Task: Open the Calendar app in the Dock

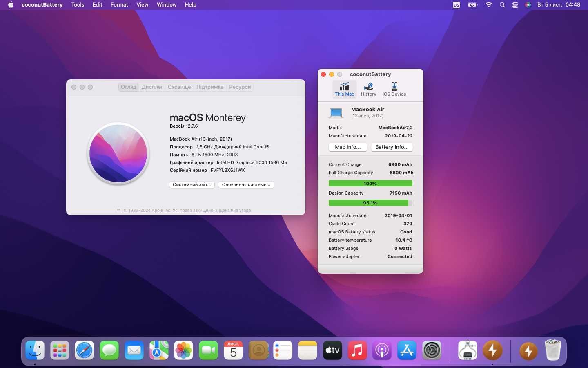Action: click(x=233, y=350)
